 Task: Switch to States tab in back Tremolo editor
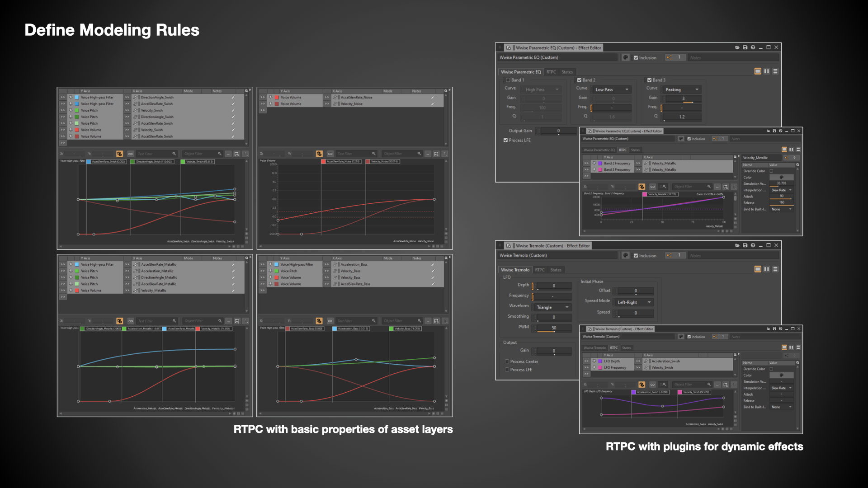(x=556, y=270)
